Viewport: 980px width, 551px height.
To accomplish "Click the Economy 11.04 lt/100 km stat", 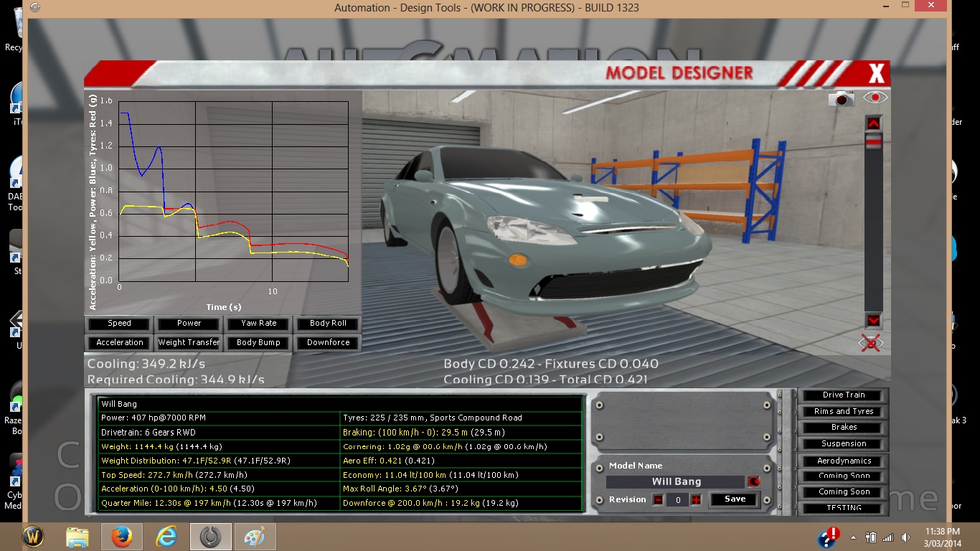I will (461, 475).
